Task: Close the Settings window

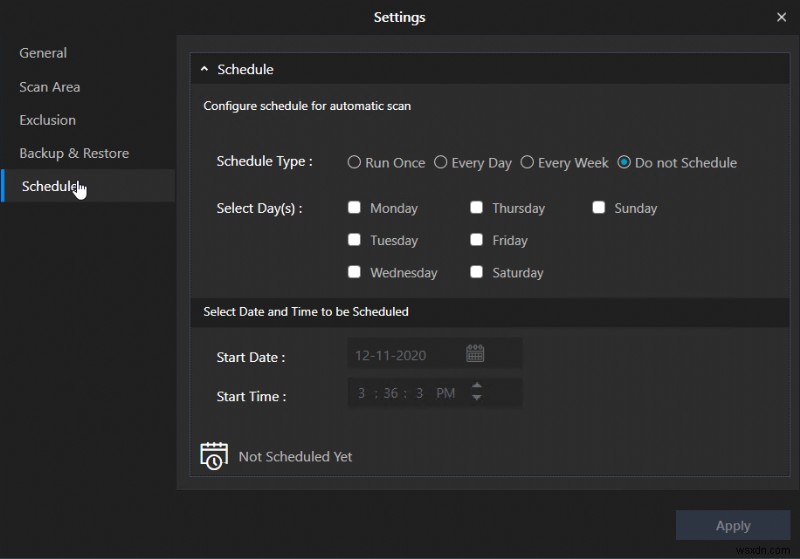Action: pyautogui.click(x=781, y=17)
